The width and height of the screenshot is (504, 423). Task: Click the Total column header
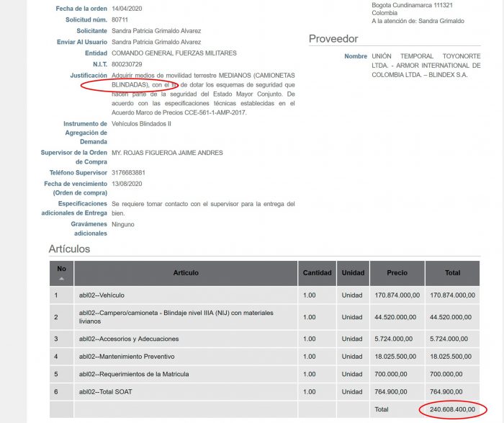451,273
